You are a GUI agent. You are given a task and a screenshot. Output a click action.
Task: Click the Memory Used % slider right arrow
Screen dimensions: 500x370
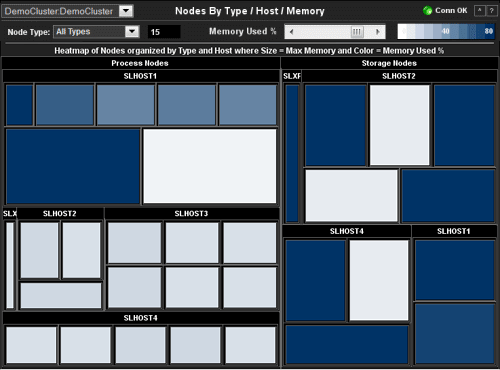tap(378, 32)
